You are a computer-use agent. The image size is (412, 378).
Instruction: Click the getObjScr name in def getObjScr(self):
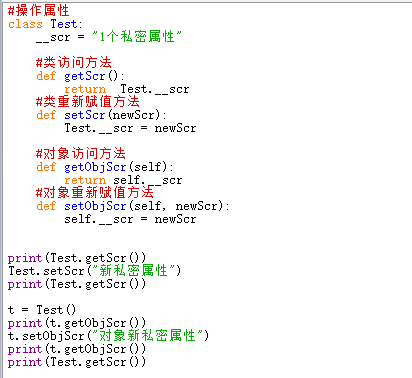click(x=95, y=167)
